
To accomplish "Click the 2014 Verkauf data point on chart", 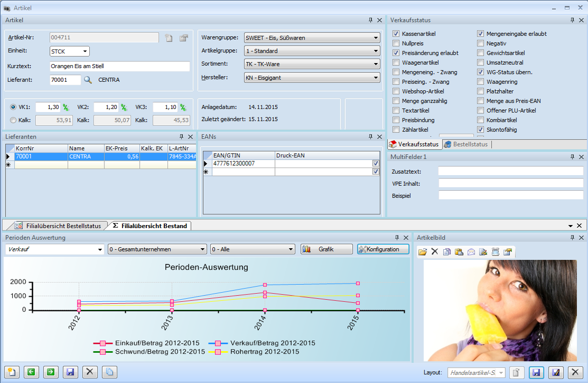I will pyautogui.click(x=265, y=285).
